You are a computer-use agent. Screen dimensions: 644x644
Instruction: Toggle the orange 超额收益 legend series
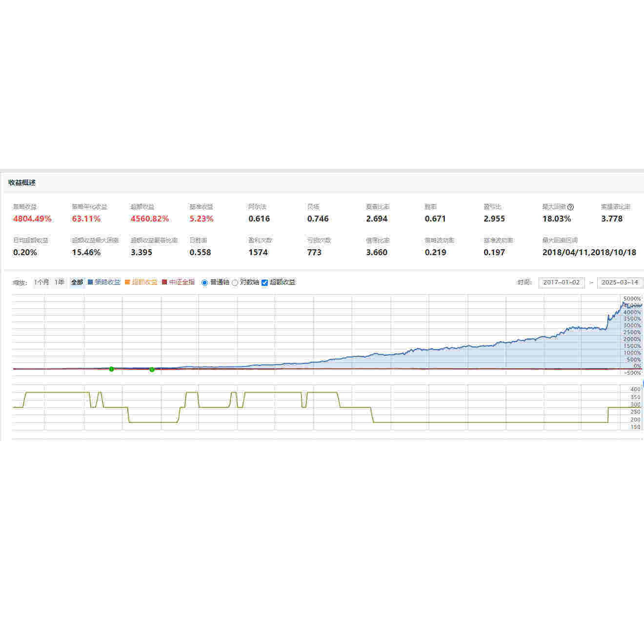coord(141,282)
